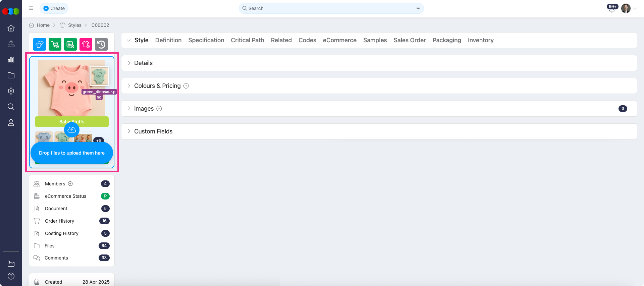Open the grey history clock icon
Screen dimensions: 644x286
101,44
